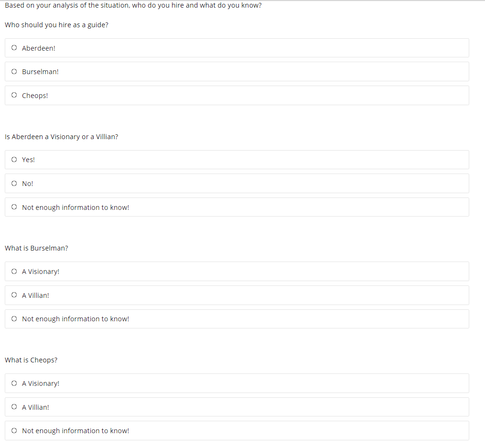Click the Cheops answer card
The width and height of the screenshot is (485, 448).
point(237,95)
